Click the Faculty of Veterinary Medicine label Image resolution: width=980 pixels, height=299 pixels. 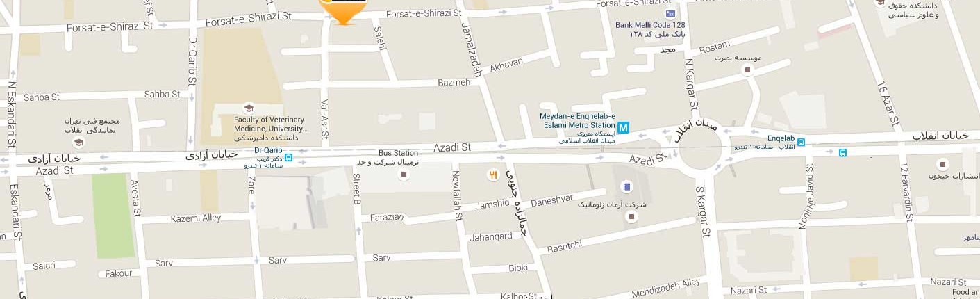point(272,124)
